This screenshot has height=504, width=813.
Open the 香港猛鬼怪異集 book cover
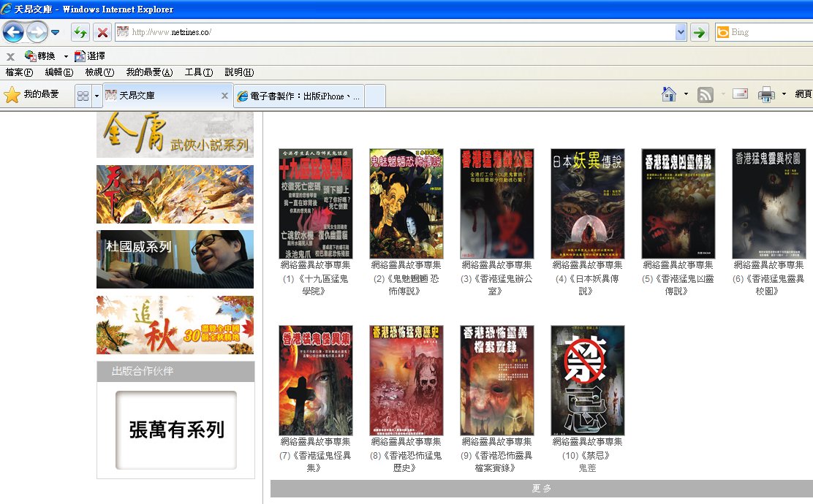point(316,381)
